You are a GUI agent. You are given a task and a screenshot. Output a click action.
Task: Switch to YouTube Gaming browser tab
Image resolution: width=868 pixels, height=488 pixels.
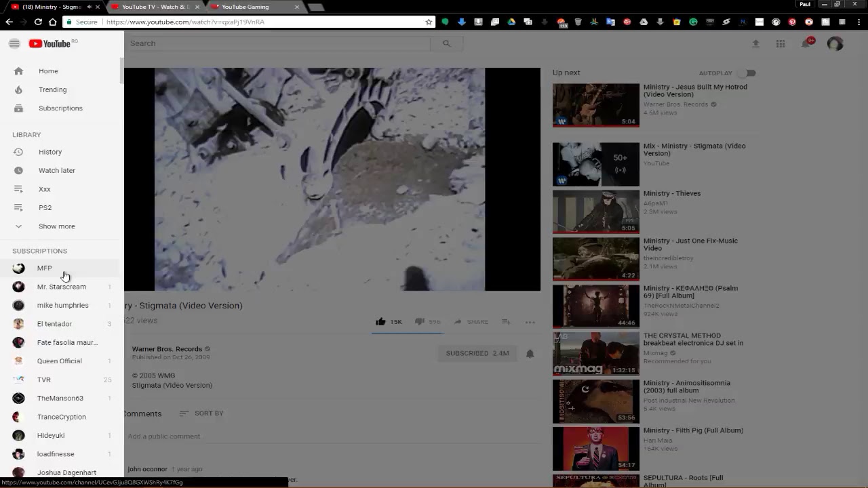tap(254, 7)
